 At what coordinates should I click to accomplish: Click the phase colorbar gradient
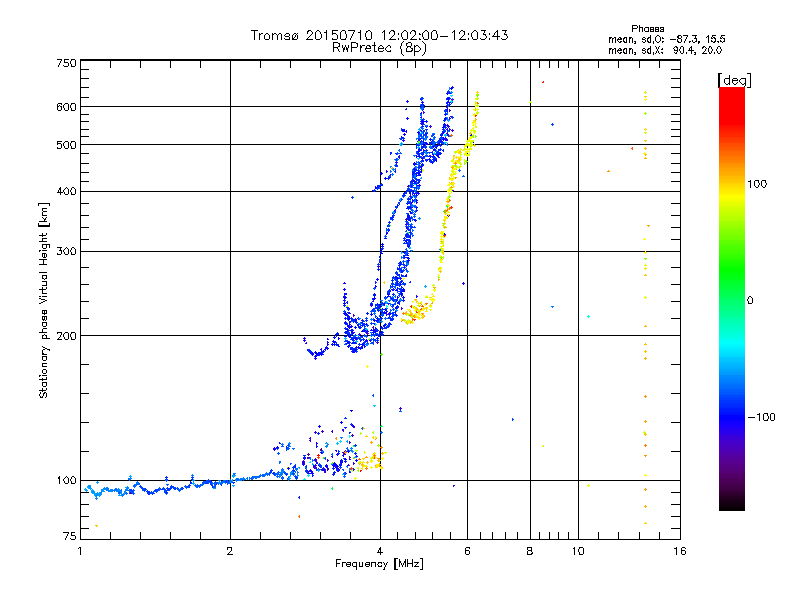click(732, 298)
